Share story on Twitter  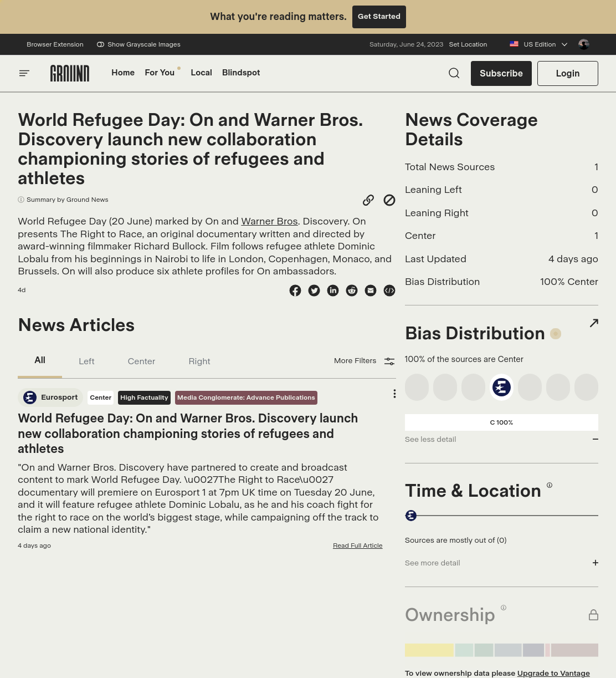click(x=314, y=290)
